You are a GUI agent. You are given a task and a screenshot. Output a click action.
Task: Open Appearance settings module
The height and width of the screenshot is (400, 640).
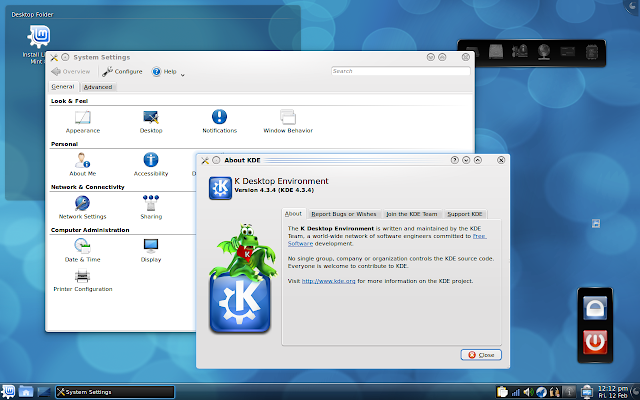tap(83, 122)
